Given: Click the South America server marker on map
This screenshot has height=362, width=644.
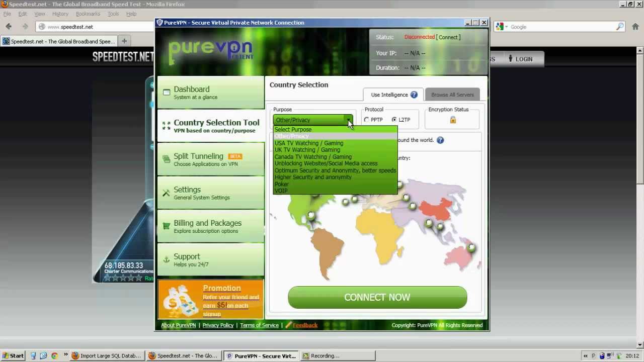Looking at the screenshot, I should [311, 216].
